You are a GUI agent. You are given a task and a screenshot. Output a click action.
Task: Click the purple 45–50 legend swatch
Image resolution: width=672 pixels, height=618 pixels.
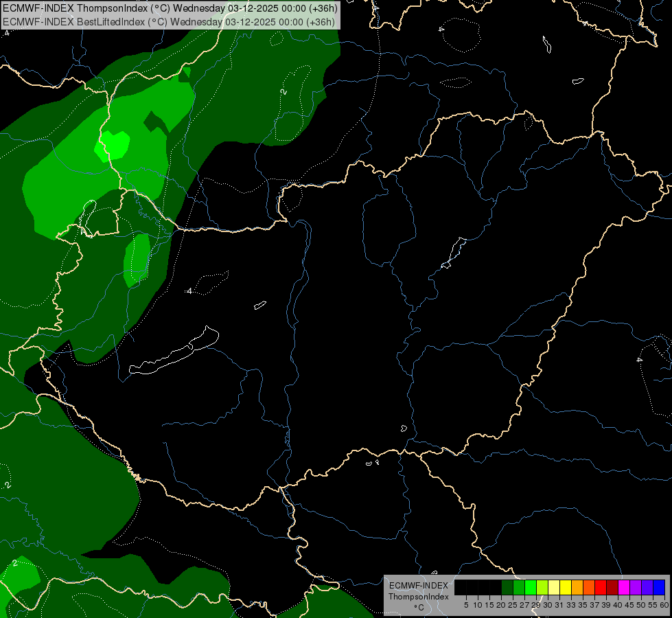tap(636, 587)
